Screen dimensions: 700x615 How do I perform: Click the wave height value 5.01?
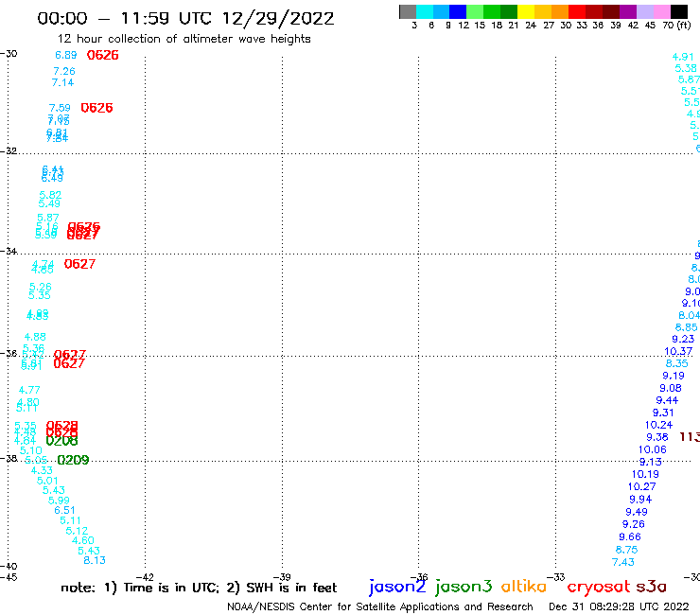[x=47, y=481]
